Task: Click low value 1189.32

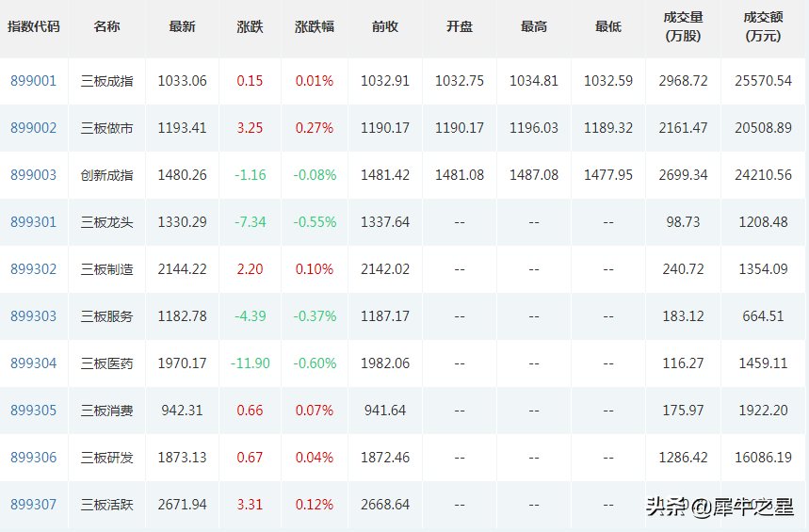Action: point(608,128)
